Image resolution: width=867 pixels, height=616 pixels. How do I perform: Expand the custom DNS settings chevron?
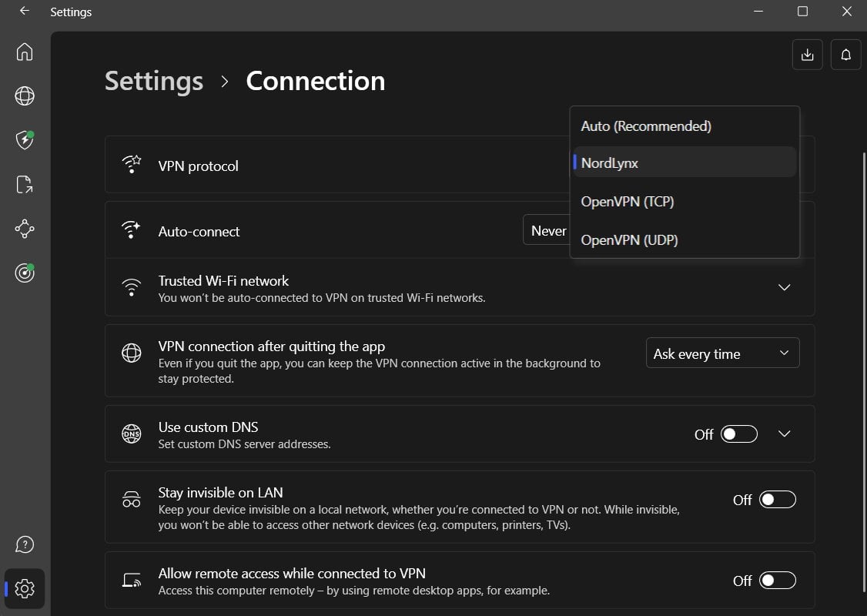click(x=784, y=434)
